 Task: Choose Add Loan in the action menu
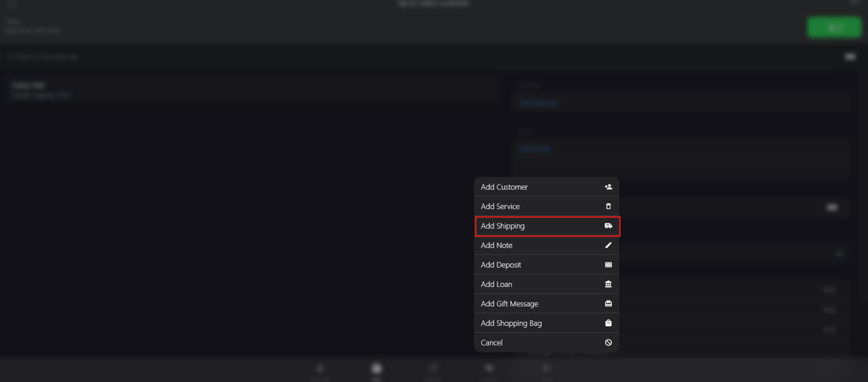coord(547,284)
